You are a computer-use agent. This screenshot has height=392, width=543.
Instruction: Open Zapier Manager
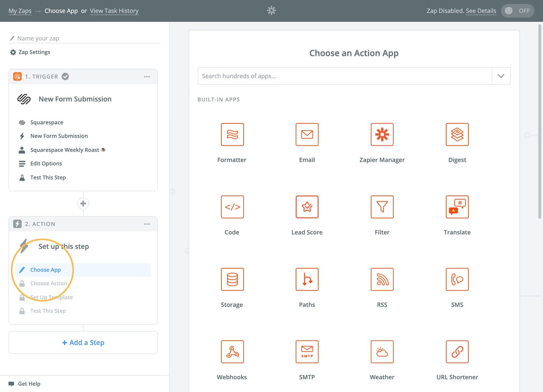(382, 135)
